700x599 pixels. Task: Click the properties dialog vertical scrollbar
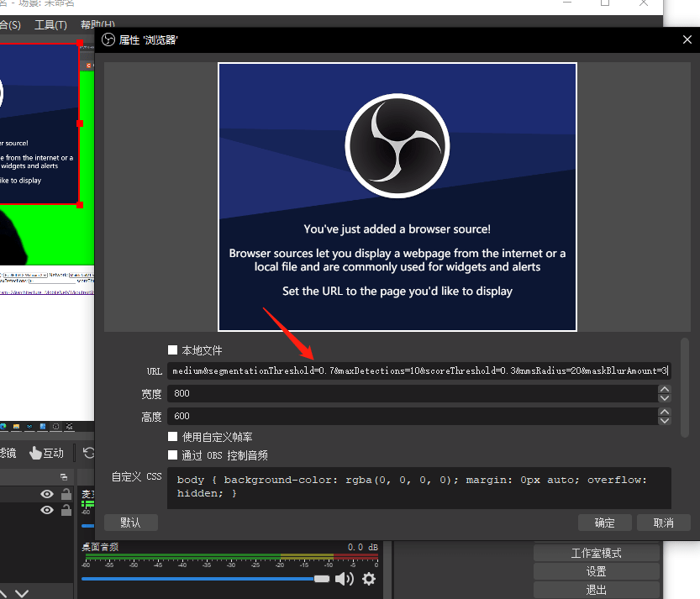click(685, 388)
